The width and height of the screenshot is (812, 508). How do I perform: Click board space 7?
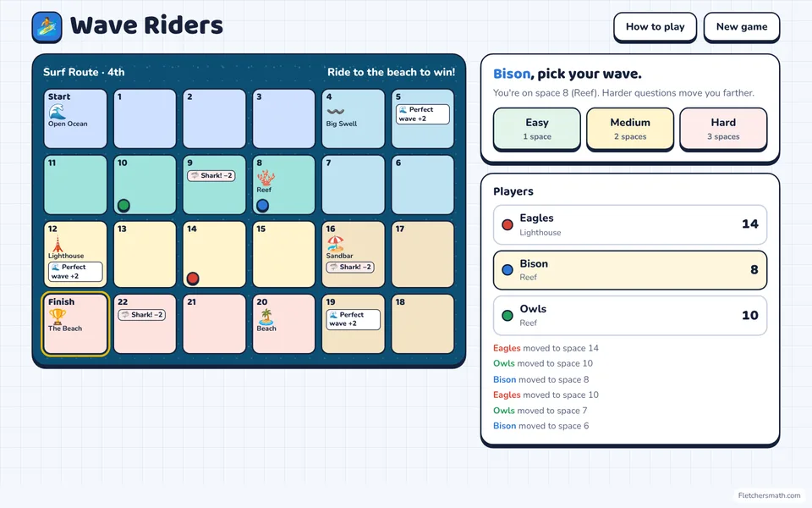(x=354, y=185)
